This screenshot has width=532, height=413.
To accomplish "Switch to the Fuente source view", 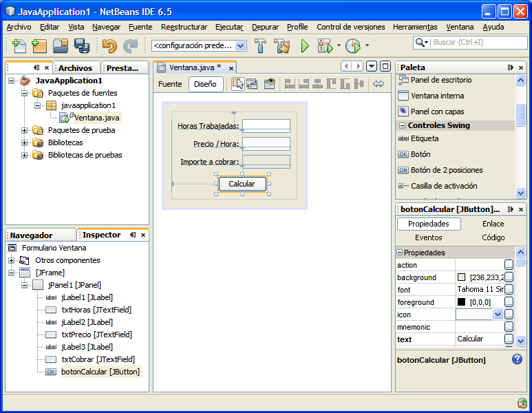I will [170, 84].
